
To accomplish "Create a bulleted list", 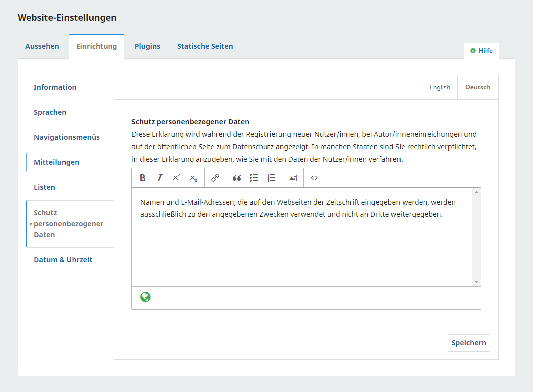I will (254, 178).
